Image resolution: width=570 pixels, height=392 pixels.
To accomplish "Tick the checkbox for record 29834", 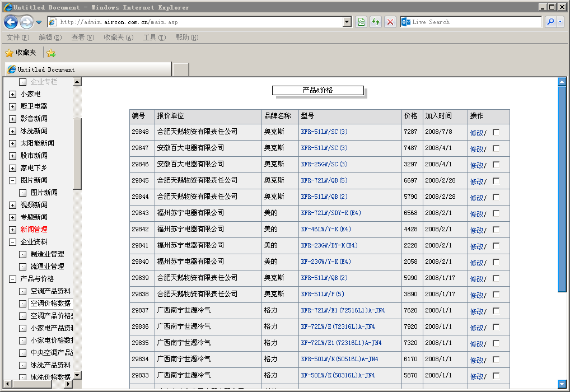I will click(x=496, y=360).
